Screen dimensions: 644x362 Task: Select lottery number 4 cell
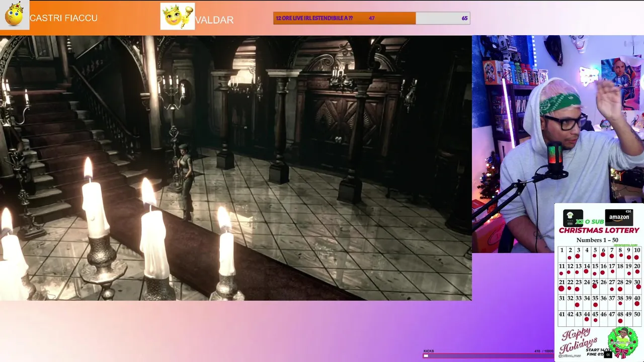click(x=587, y=254)
